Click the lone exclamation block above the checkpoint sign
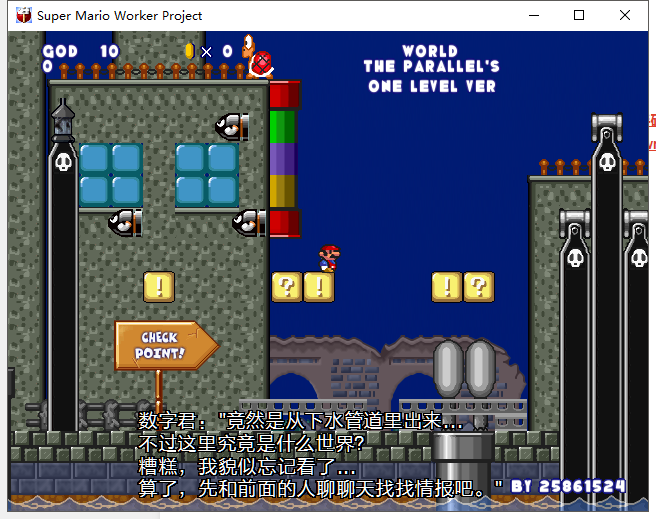Screen dimensions: 656x519 click(159, 287)
